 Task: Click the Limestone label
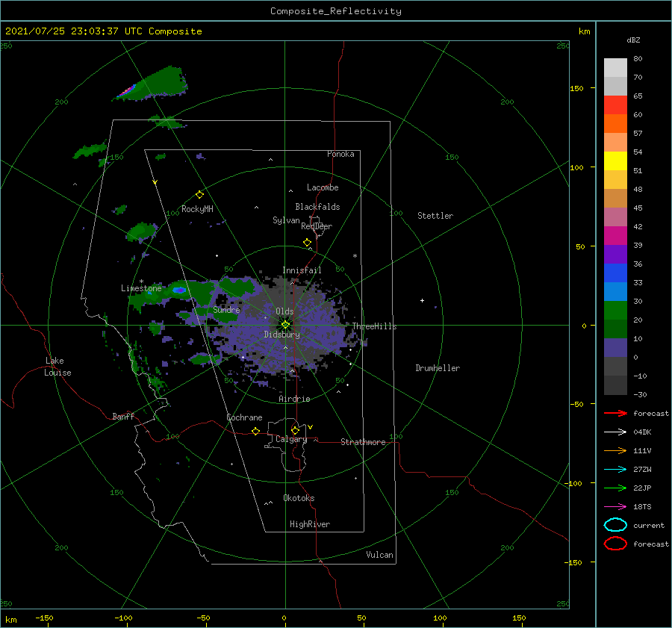[x=141, y=288]
